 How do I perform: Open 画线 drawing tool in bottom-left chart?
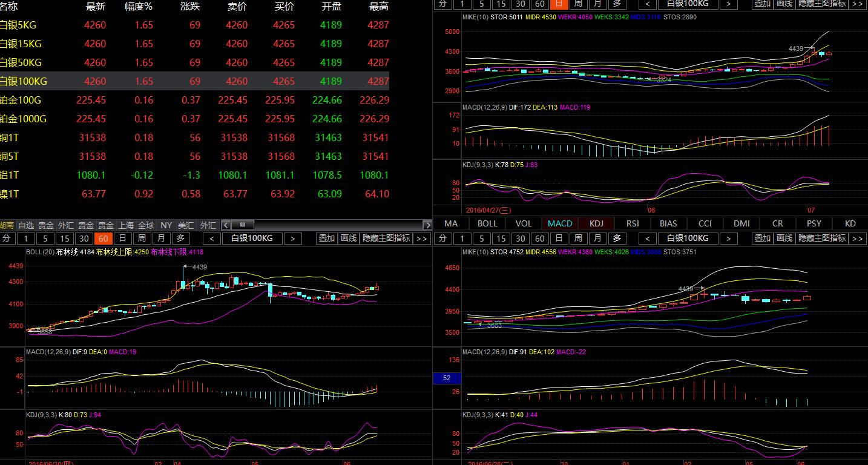pyautogui.click(x=349, y=239)
